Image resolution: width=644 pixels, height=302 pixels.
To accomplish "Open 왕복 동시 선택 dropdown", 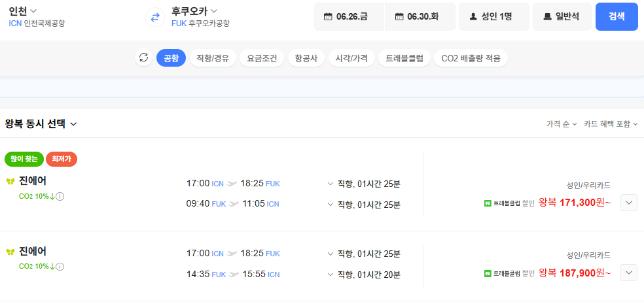I will 41,124.
